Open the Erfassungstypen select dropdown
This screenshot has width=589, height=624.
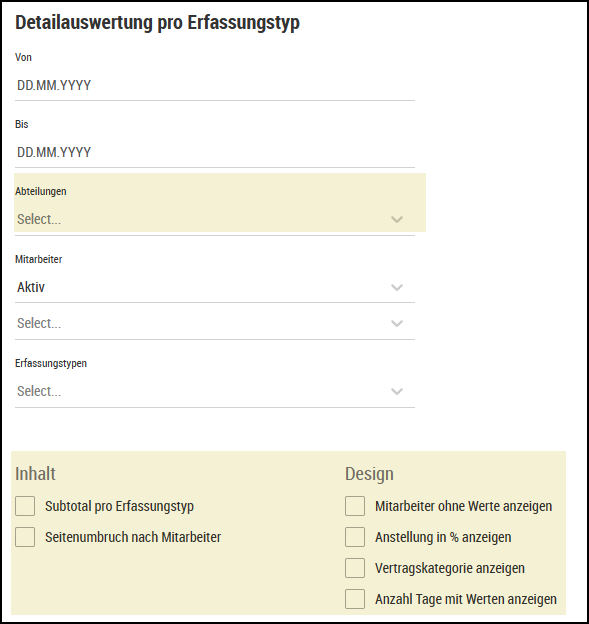[215, 391]
